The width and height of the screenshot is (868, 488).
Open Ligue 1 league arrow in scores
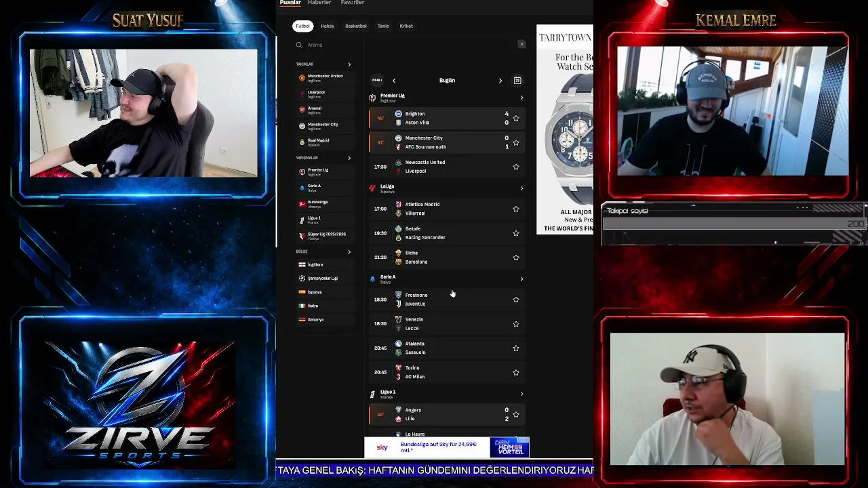[521, 394]
